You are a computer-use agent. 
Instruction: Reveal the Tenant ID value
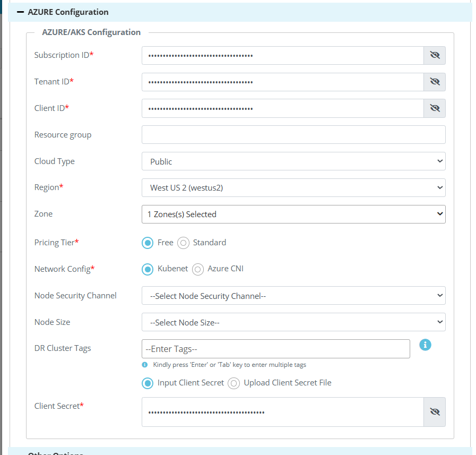pyautogui.click(x=435, y=82)
